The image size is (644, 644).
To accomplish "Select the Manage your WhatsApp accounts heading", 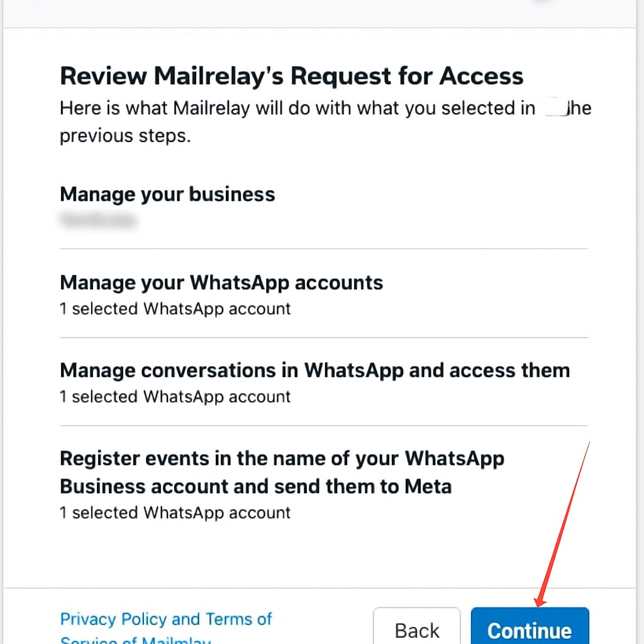I will 221,284.
